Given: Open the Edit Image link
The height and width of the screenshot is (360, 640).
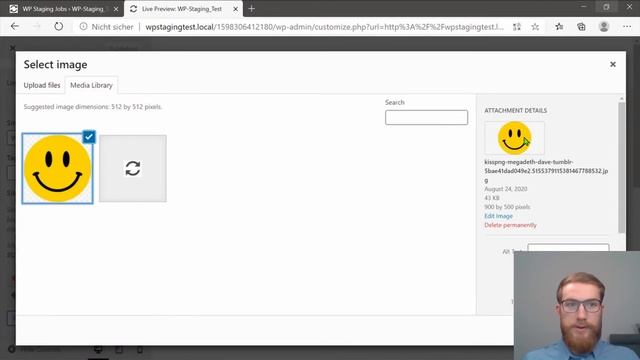Looking at the screenshot, I should [x=498, y=216].
